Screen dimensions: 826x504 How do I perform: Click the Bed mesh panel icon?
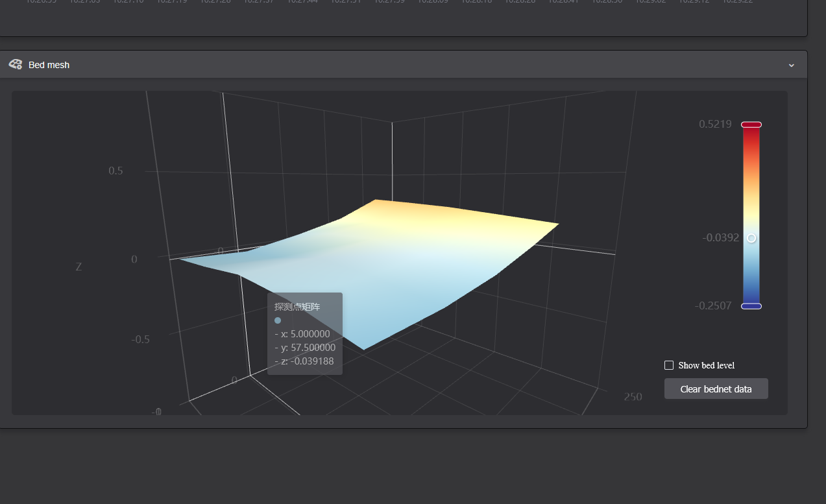pos(15,64)
